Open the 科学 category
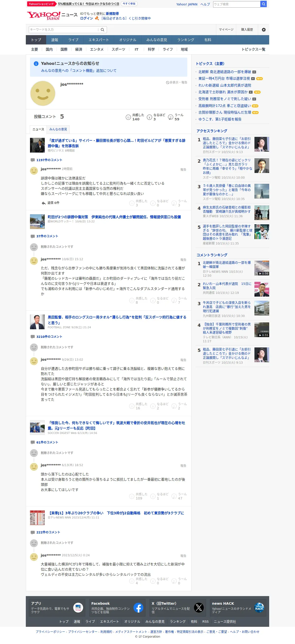The image size is (295, 644). (x=151, y=49)
